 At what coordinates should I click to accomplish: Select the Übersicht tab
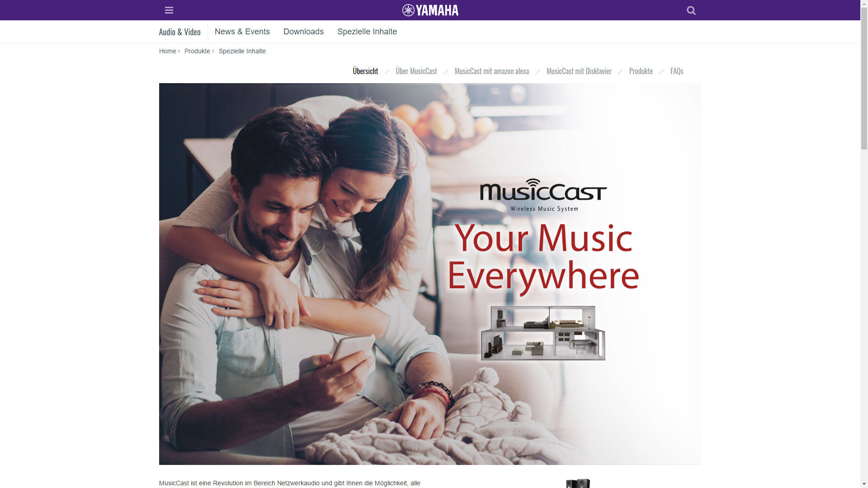coord(365,71)
